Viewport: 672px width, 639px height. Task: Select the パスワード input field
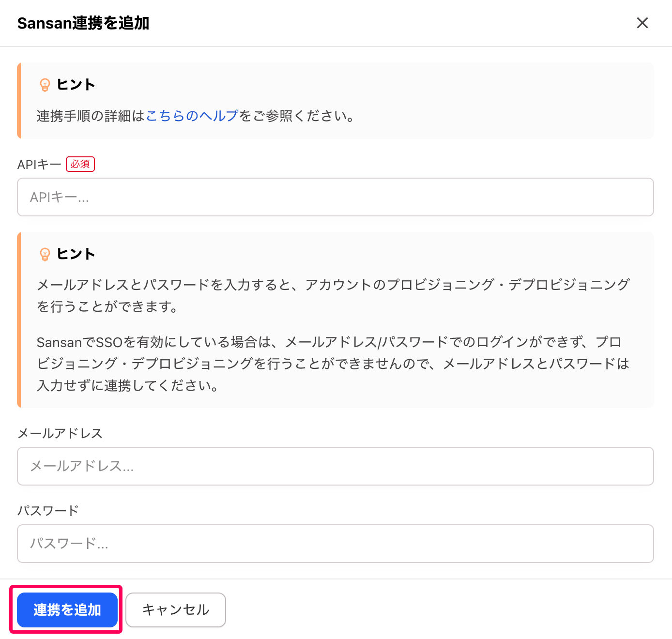[x=336, y=544]
